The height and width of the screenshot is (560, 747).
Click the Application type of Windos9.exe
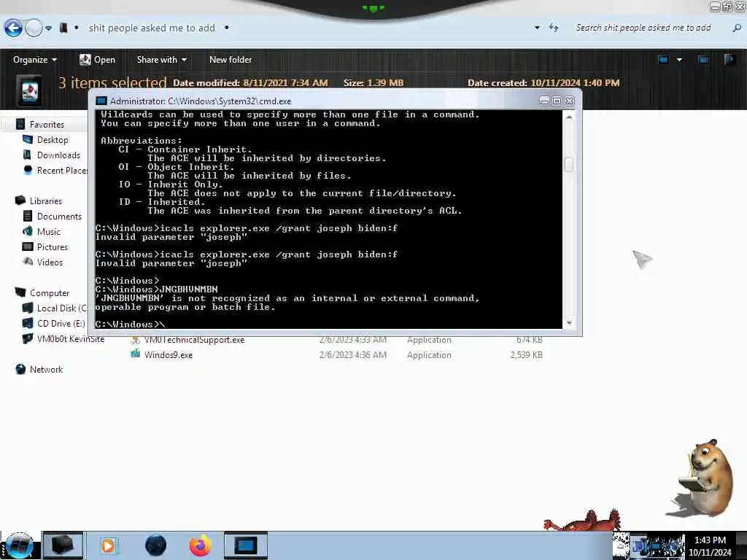pyautogui.click(x=429, y=355)
